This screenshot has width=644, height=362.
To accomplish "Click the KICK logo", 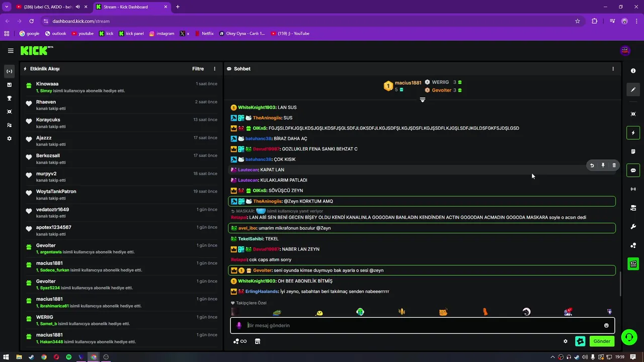I will pyautogui.click(x=36, y=50).
